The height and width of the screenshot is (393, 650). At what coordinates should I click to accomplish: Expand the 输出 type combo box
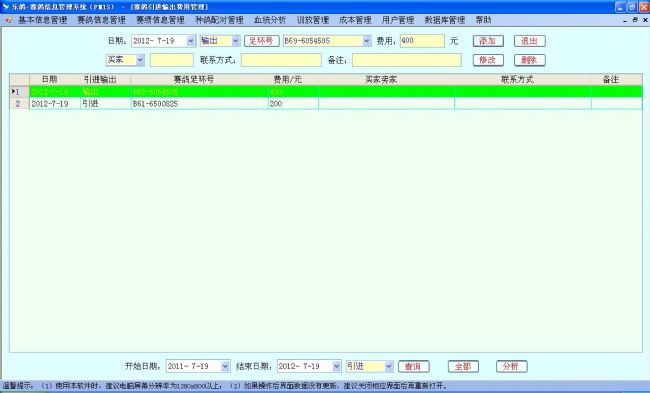tap(235, 41)
